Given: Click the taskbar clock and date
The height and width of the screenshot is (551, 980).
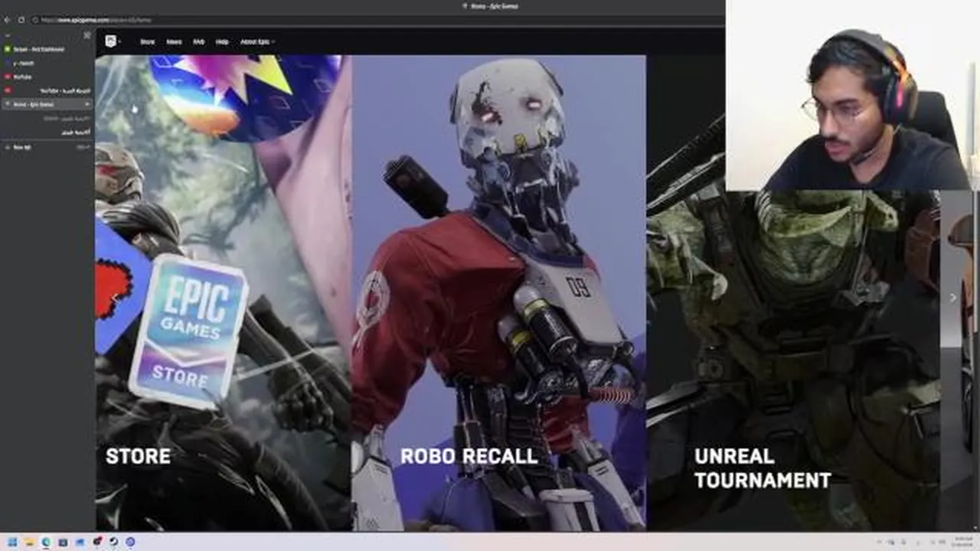Looking at the screenshot, I should coord(961,541).
